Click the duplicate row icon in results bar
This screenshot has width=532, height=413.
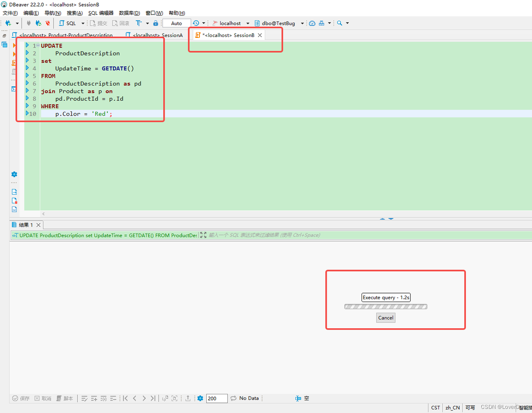[x=103, y=398]
